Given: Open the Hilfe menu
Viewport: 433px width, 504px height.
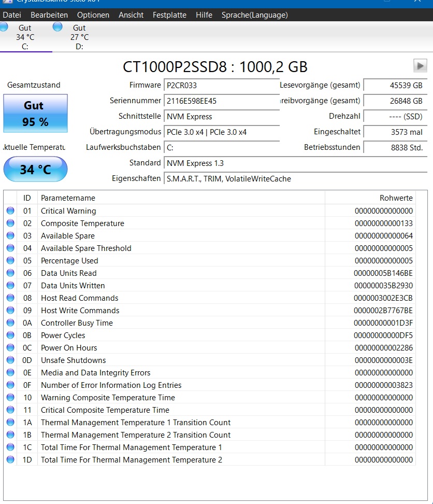Looking at the screenshot, I should coord(204,15).
